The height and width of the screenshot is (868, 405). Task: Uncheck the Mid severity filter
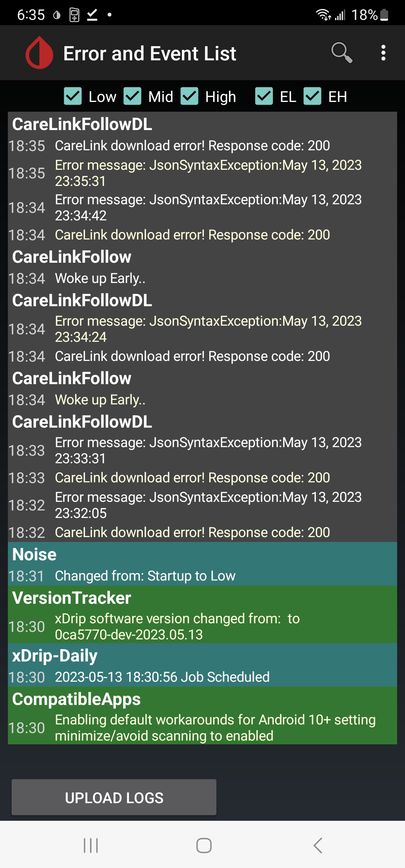coord(133,96)
